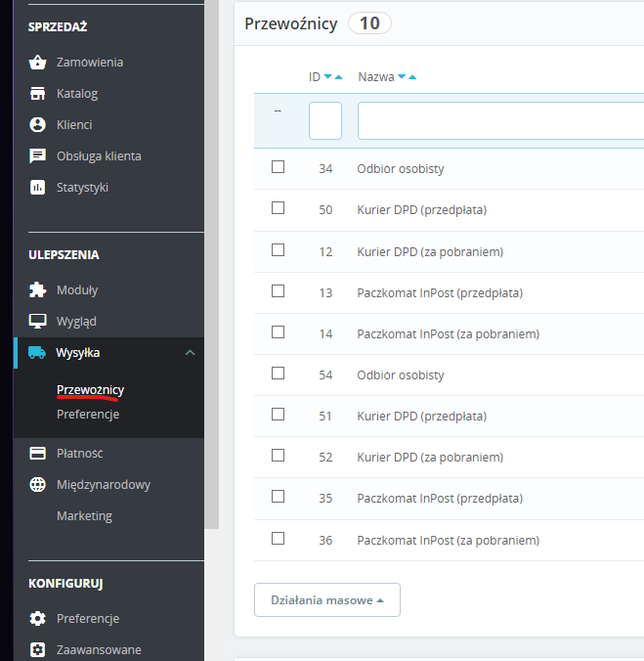This screenshot has width=644, height=661.
Task: Click the Płatność credit card icon
Action: (38, 454)
